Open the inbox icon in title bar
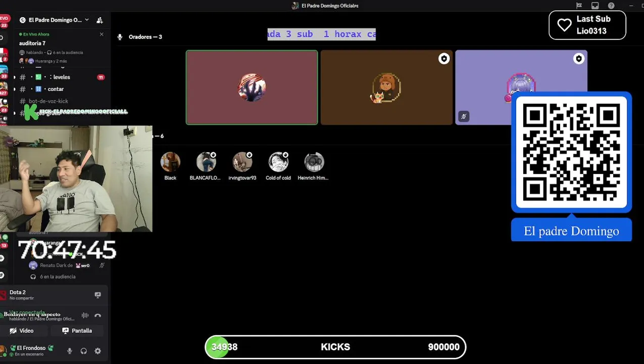The width and height of the screenshot is (644, 364). [x=595, y=6]
